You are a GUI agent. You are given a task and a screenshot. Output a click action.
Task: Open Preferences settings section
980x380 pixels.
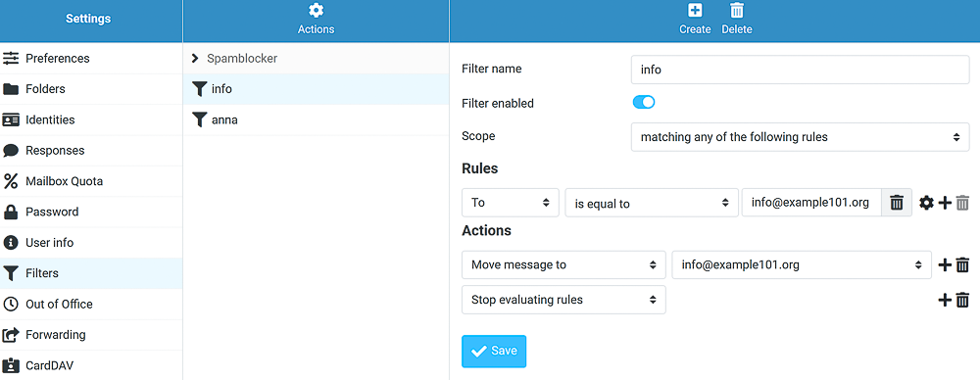tap(91, 58)
